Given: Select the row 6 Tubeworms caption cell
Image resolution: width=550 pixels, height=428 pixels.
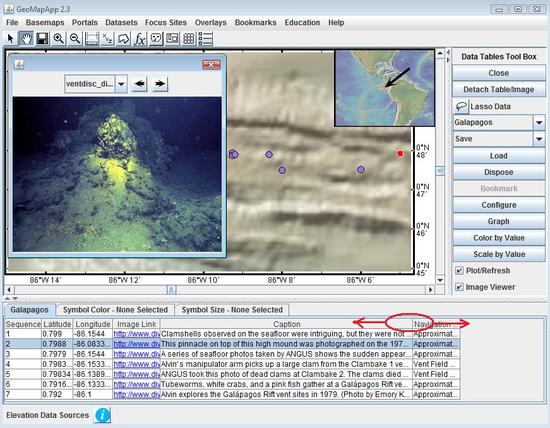Looking at the screenshot, I should [x=287, y=384].
